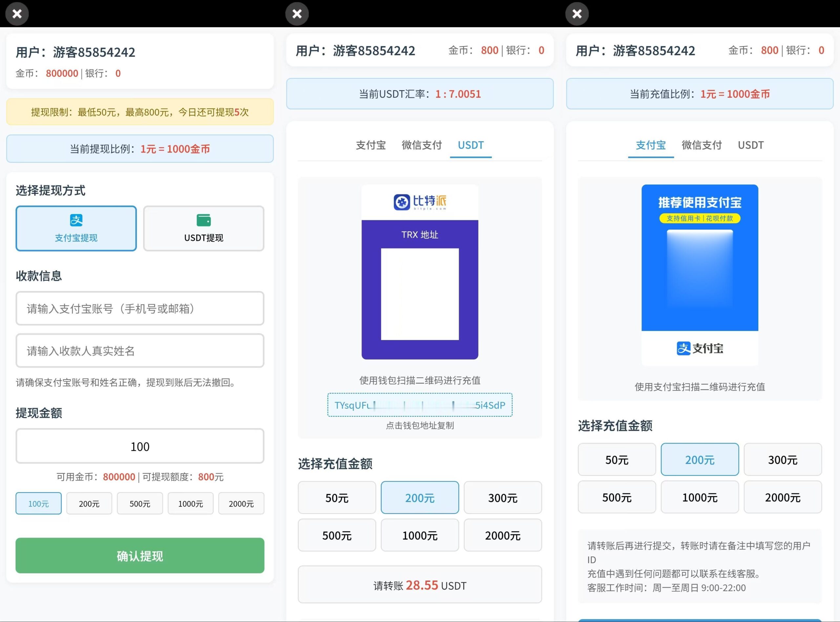840x622 pixels.
Task: Select the 300元 recharge amount in the Alipay panel
Action: pos(783,459)
